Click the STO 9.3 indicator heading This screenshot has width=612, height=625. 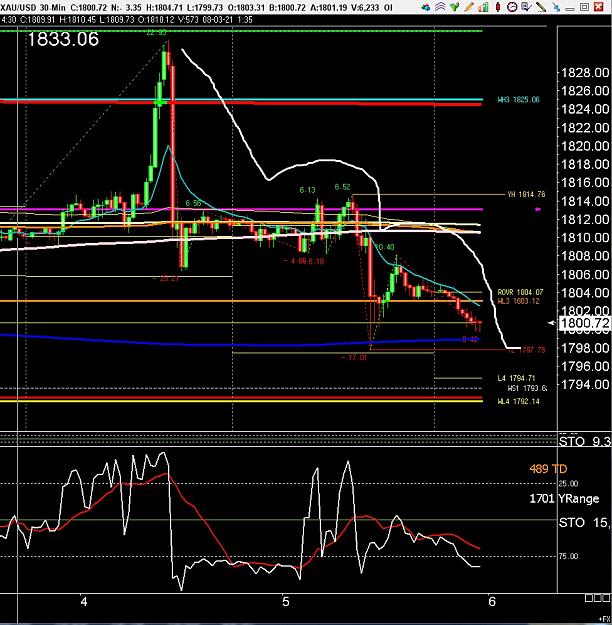(585, 441)
